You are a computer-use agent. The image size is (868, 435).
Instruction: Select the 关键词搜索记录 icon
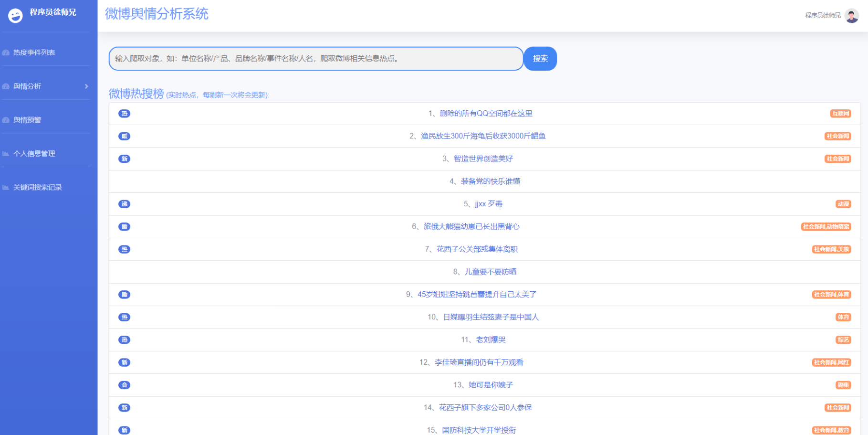click(x=6, y=187)
